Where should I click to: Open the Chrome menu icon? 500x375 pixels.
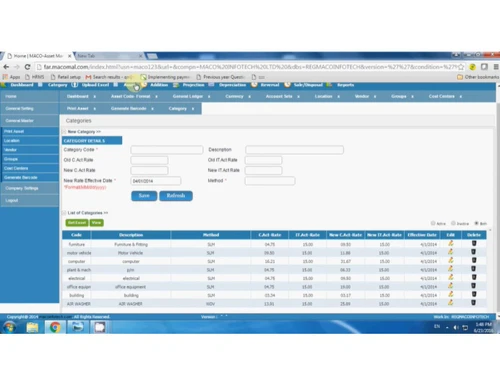click(x=496, y=67)
